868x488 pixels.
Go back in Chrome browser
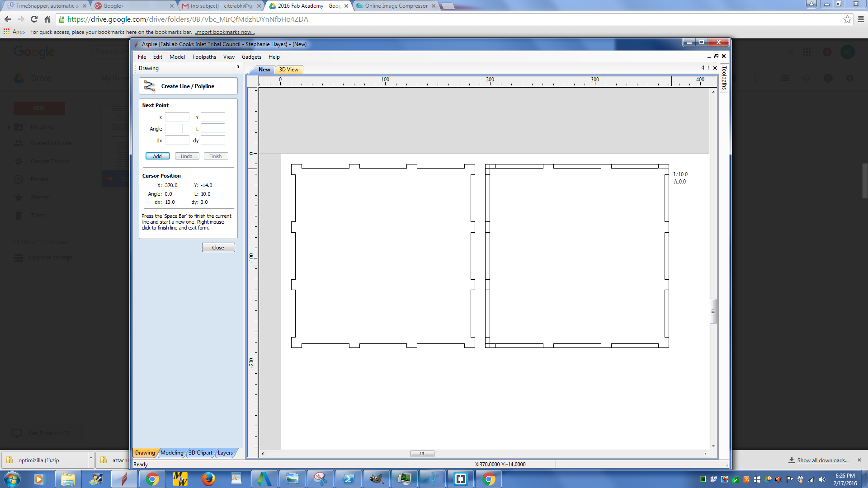pos(8,19)
